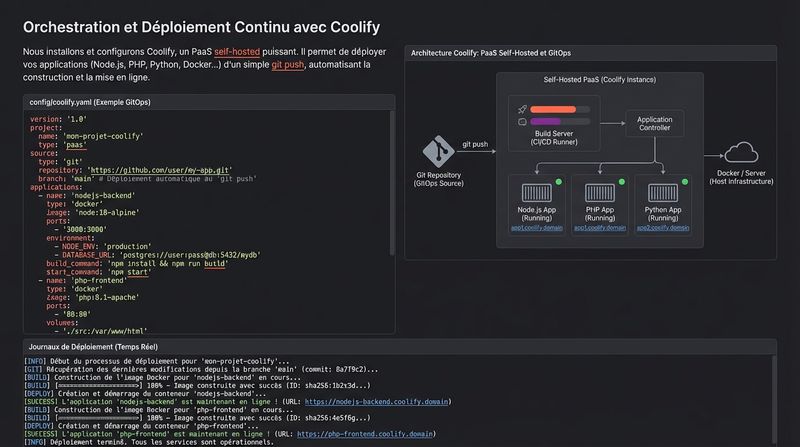Click the image: 'php:8.1-apache' YAML line
The width and height of the screenshot is (800, 447).
pos(92,297)
